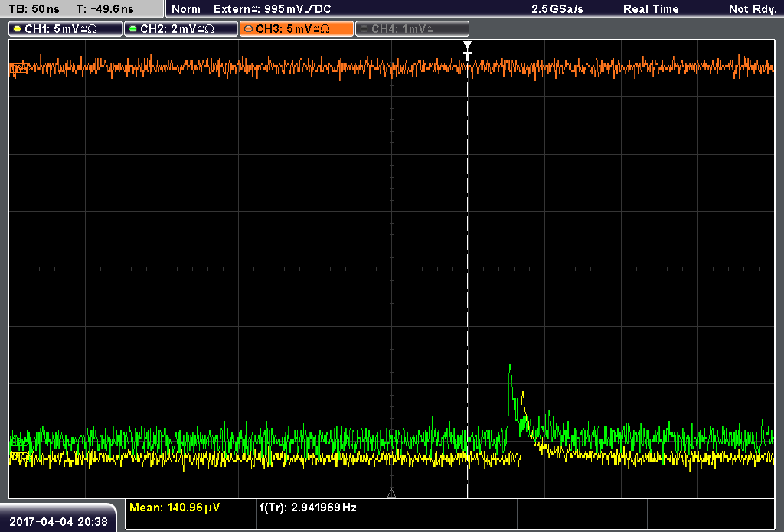Screen dimensions: 784x532
Task: Click the orange CH3 ground level marker
Action: 19,67
